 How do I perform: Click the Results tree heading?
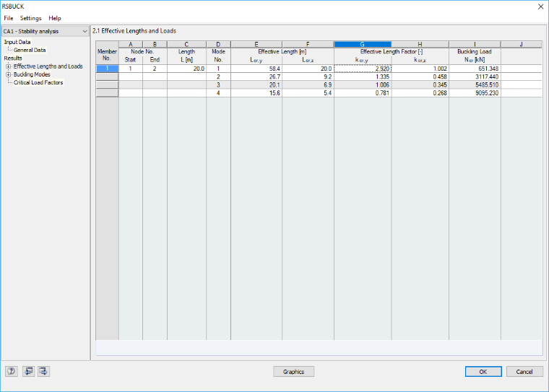pos(13,58)
